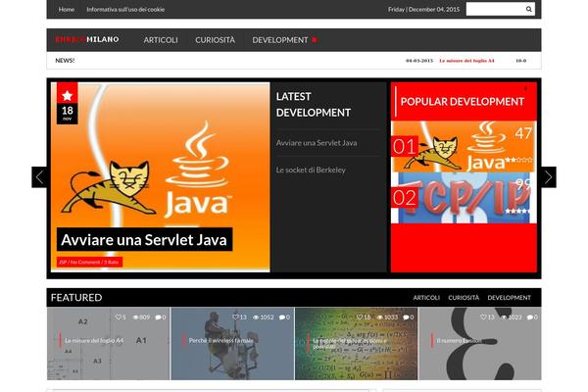Screen dimensions: 588x392
Task: Click the 'POPULAR DEVELOPMENT' heading
Action: coord(462,102)
